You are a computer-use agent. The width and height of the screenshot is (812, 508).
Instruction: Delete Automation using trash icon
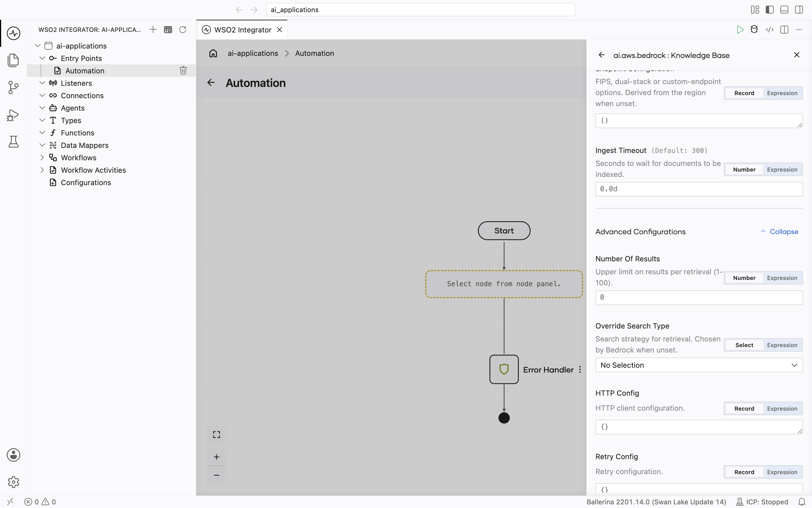click(x=183, y=71)
